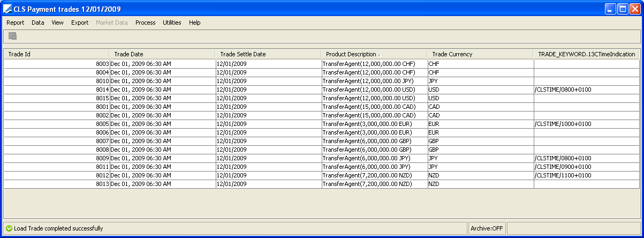Open the Export menu
The image size is (644, 238).
point(80,23)
